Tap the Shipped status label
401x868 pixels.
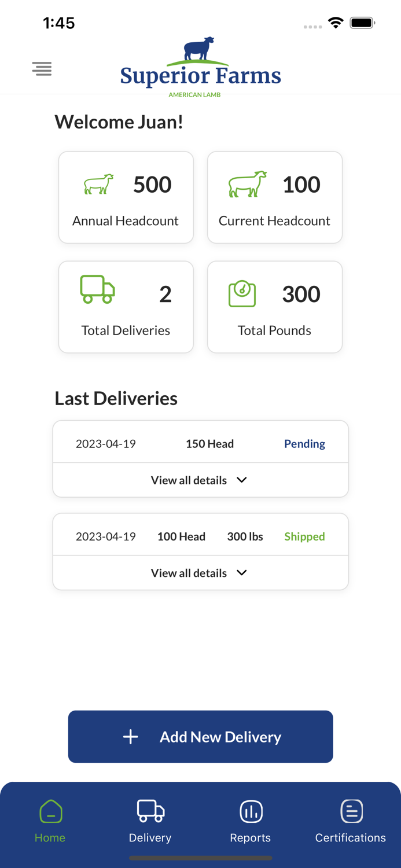304,536
